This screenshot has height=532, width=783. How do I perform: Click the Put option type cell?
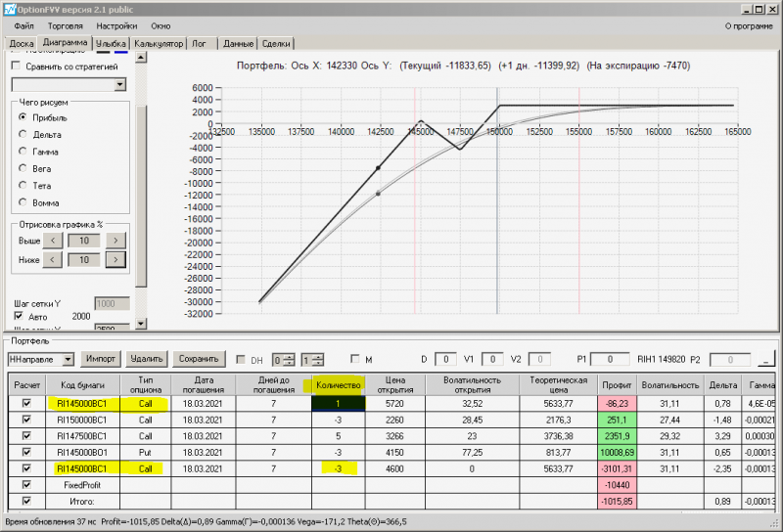[x=145, y=453]
